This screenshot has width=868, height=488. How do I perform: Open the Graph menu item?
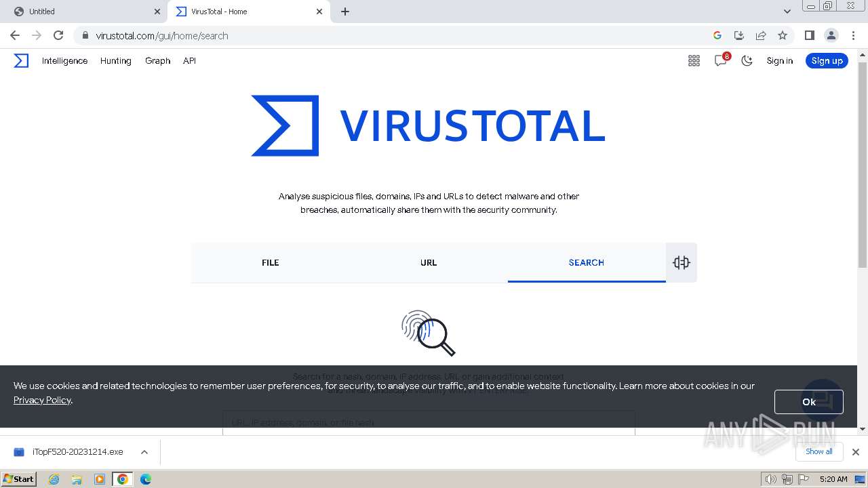157,61
